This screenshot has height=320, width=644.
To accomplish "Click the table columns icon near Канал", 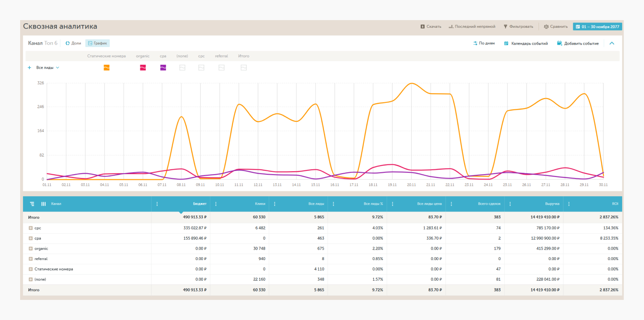I will coord(43,204).
